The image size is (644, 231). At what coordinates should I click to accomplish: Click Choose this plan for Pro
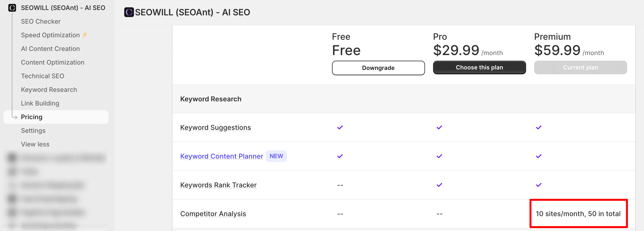[479, 67]
